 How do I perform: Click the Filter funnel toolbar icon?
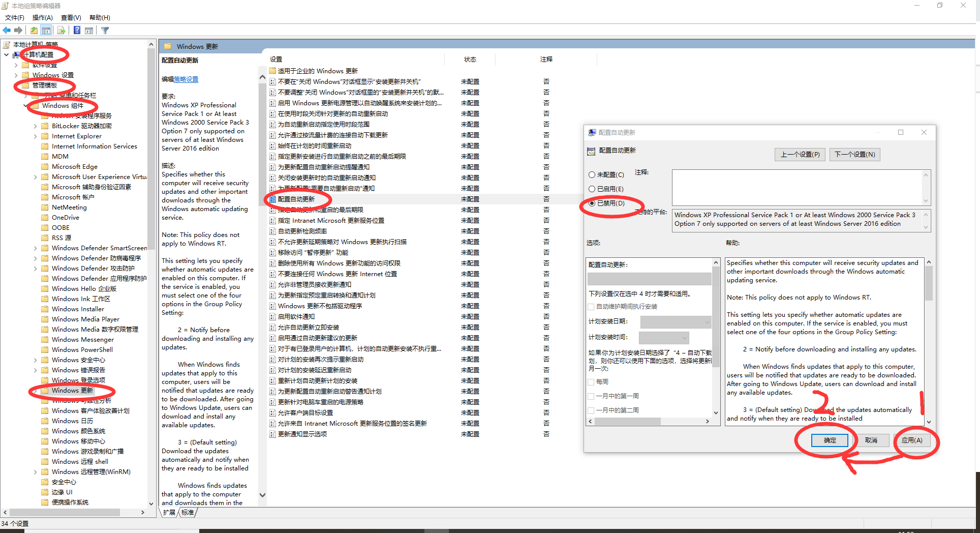[105, 31]
